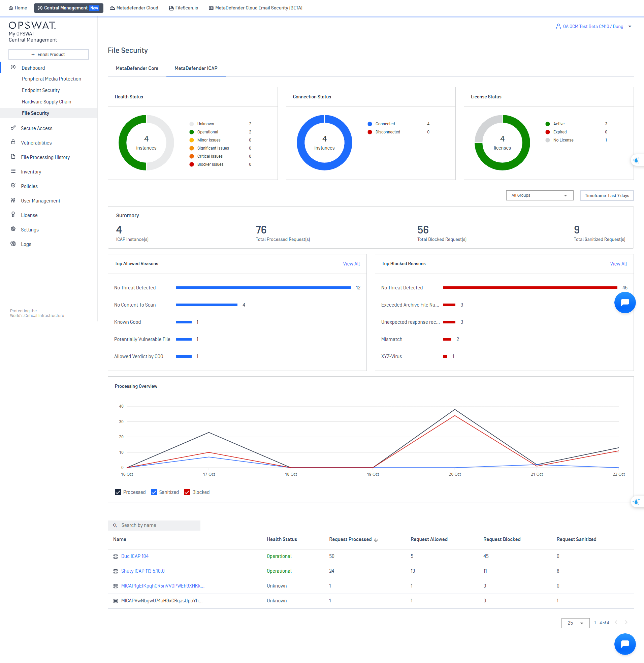The height and width of the screenshot is (663, 644).
Task: Open File Processing History printer icon
Action: (13, 157)
